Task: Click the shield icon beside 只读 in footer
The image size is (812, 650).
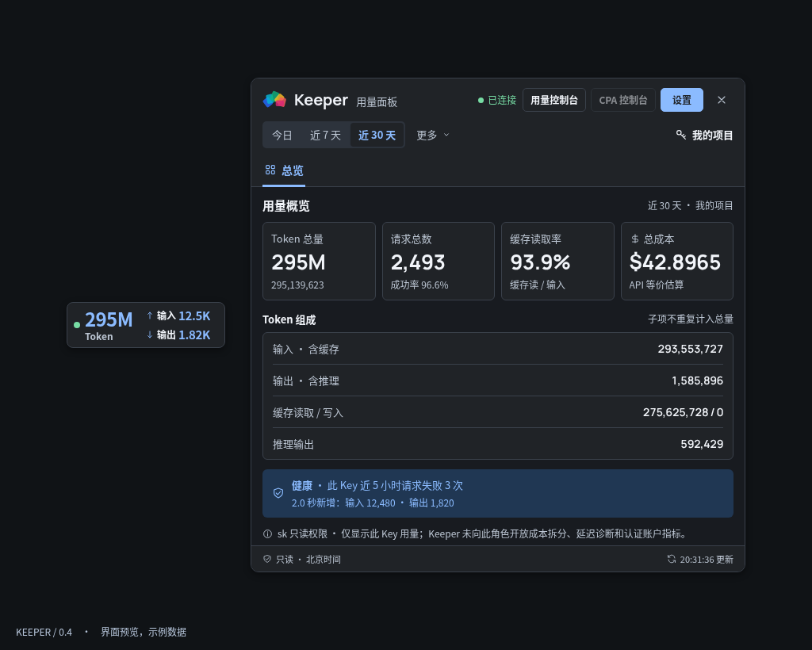Action: tap(267, 559)
